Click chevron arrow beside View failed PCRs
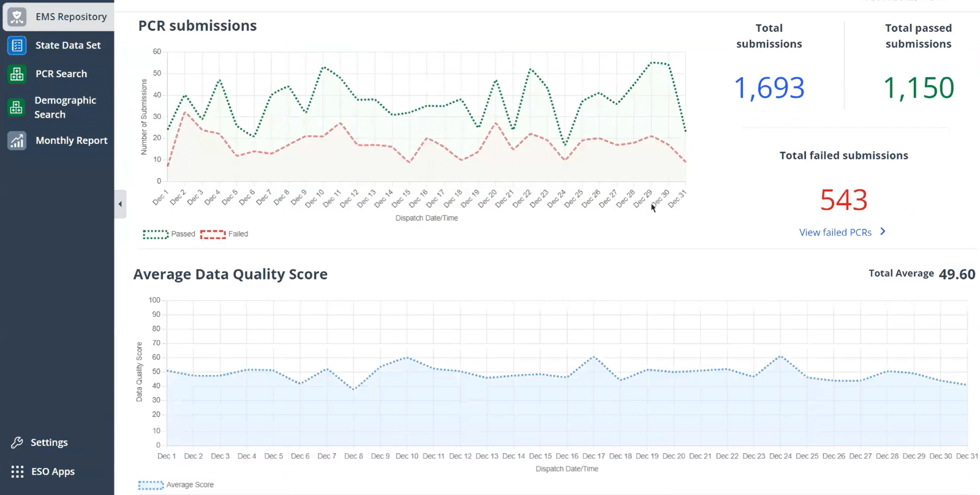 tap(883, 232)
